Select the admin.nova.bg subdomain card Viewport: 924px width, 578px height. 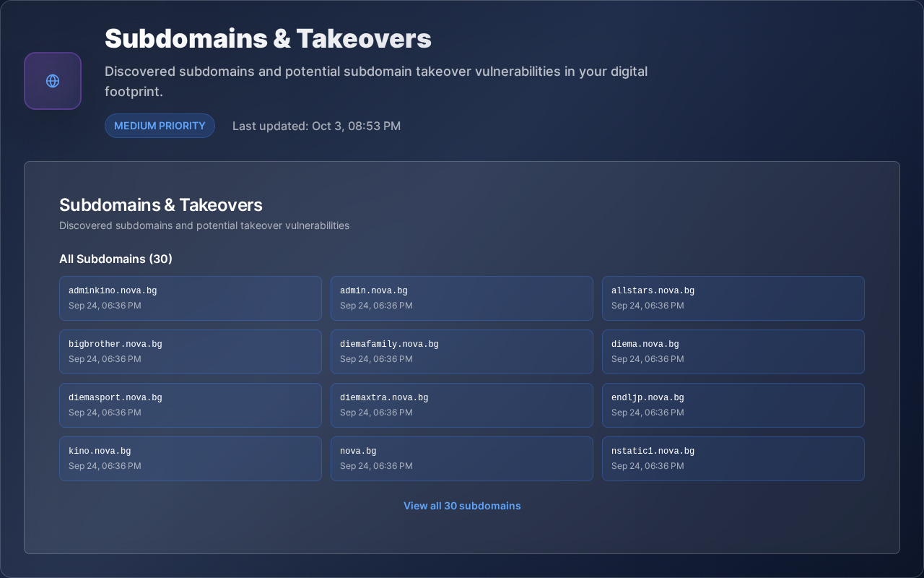(462, 298)
